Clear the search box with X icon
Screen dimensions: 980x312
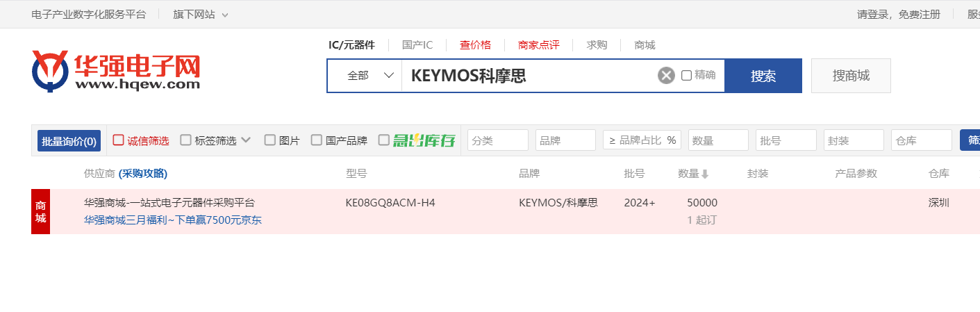pyautogui.click(x=666, y=76)
